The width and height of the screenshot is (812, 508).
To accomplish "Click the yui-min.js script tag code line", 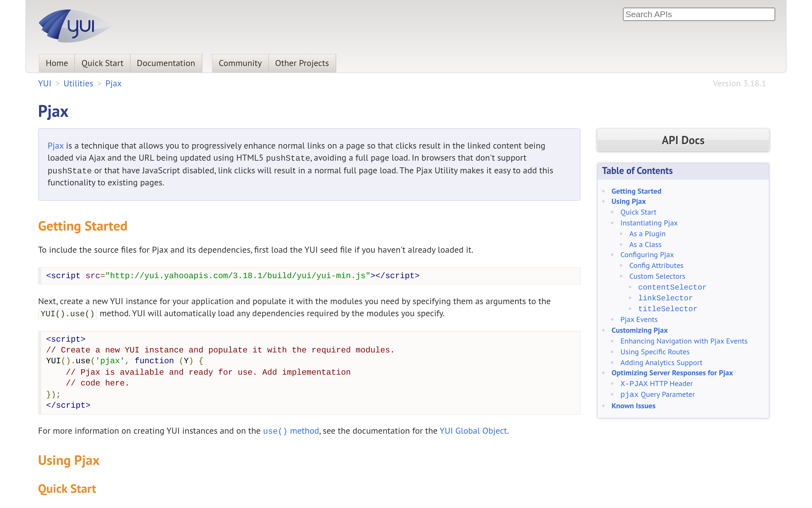I will tap(232, 276).
